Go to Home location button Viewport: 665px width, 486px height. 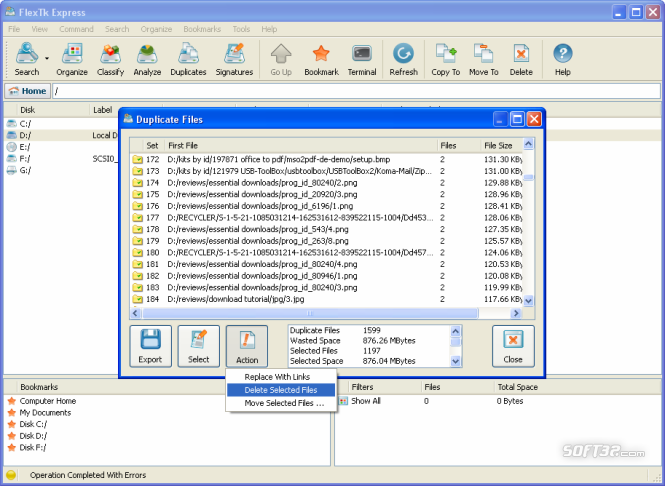coord(28,91)
